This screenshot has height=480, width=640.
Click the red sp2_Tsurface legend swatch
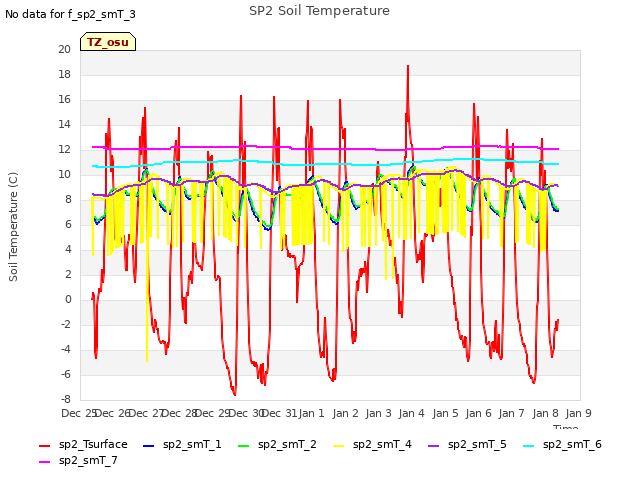pos(44,446)
